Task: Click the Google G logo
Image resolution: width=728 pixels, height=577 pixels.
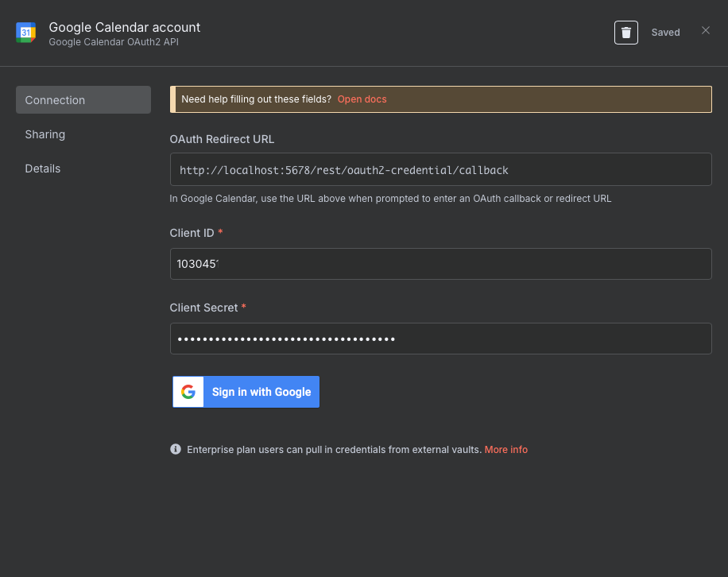Action: tap(188, 392)
